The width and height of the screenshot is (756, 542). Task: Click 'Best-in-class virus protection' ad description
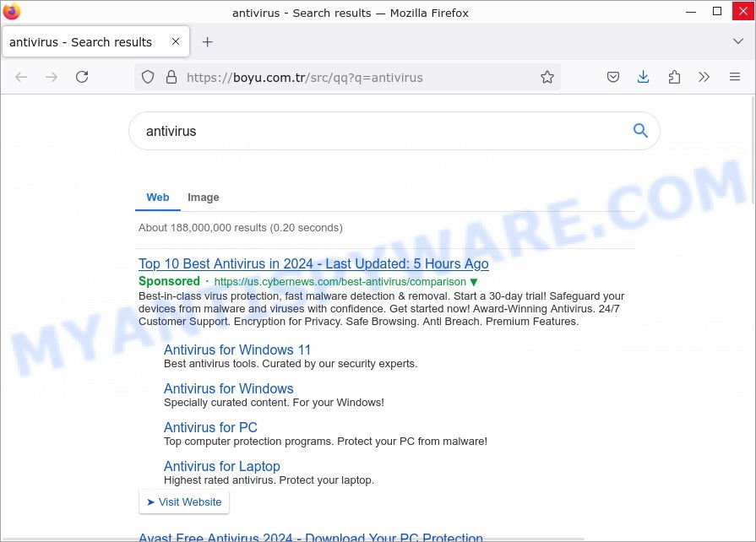[381, 309]
